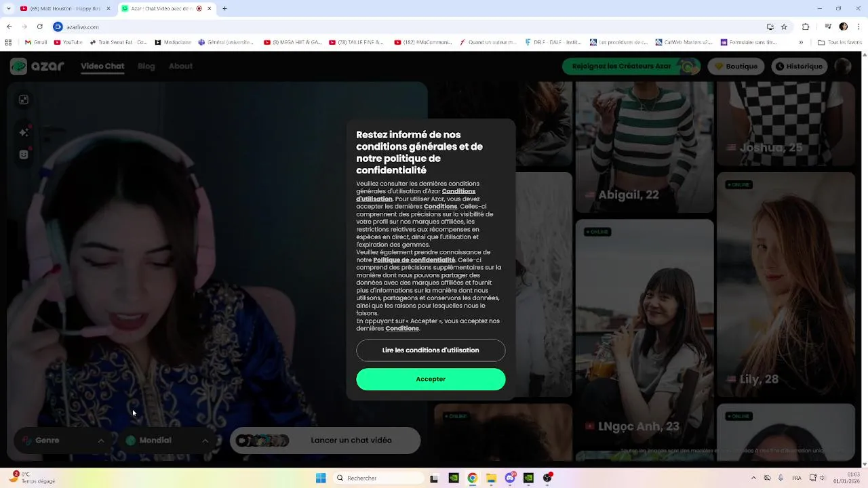This screenshot has height=488, width=868.
Task: Open Chrome from the taskbar
Action: 472,478
